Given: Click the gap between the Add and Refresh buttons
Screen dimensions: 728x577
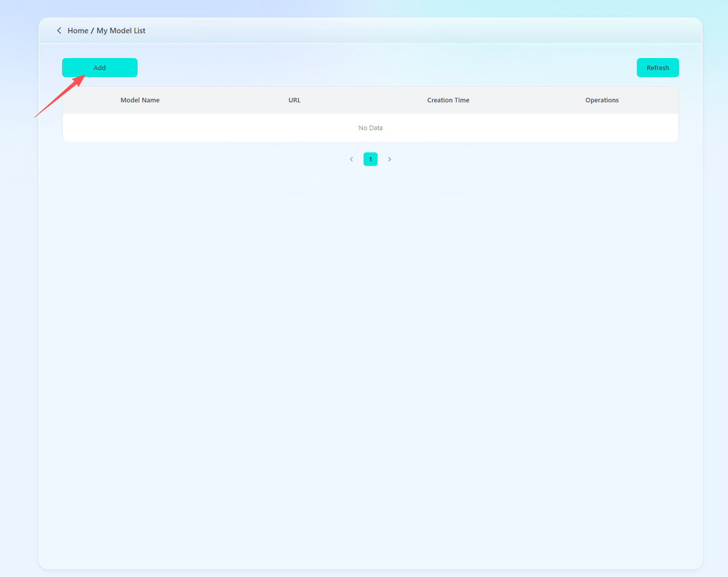Looking at the screenshot, I should (x=387, y=68).
